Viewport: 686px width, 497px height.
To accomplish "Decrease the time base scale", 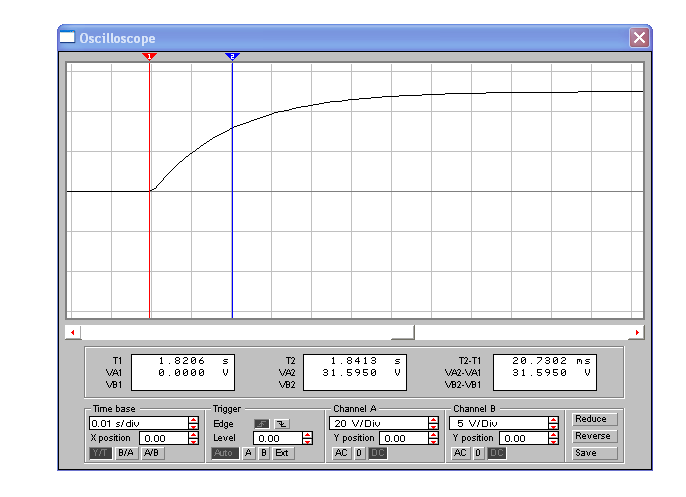I will coord(193,427).
